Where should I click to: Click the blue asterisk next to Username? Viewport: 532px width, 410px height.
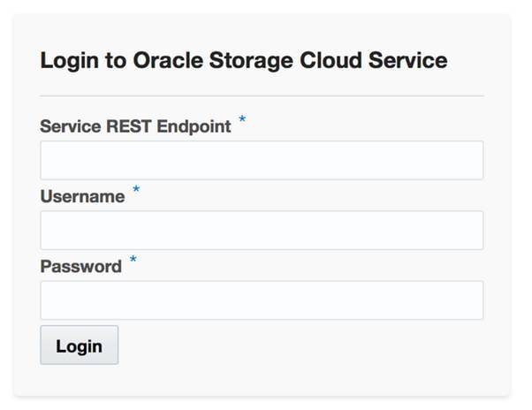click(136, 191)
